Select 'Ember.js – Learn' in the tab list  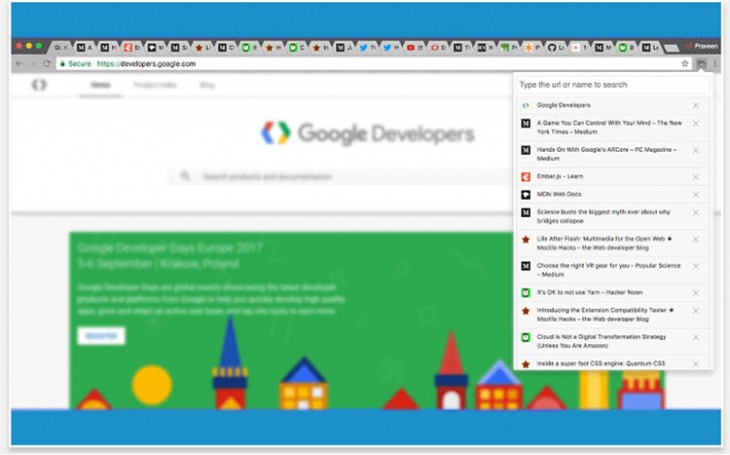(x=612, y=177)
